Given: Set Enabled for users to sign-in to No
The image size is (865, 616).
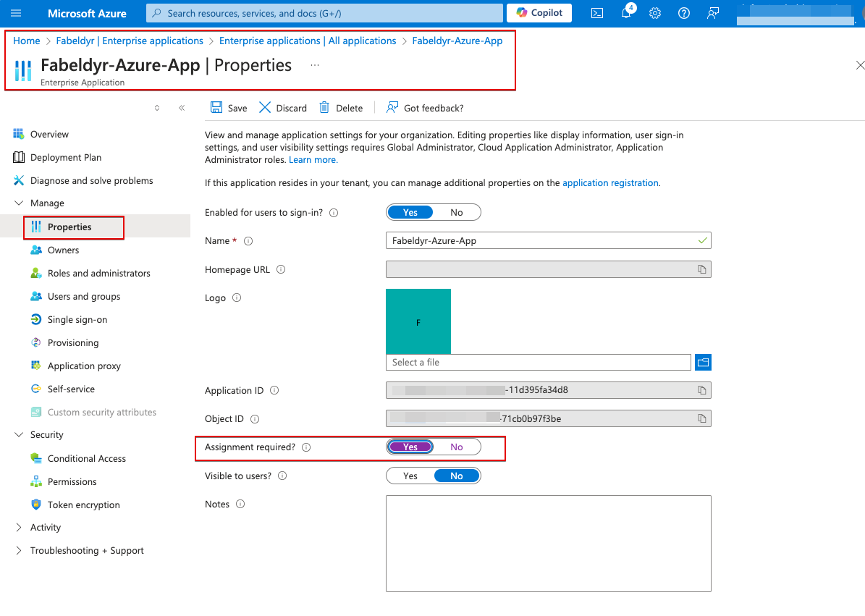Looking at the screenshot, I should tap(457, 211).
